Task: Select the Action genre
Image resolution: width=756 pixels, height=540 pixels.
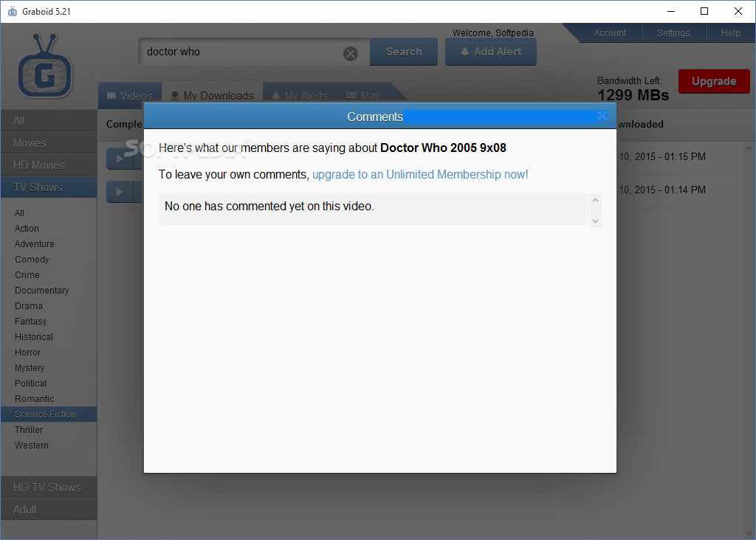Action: (x=27, y=229)
